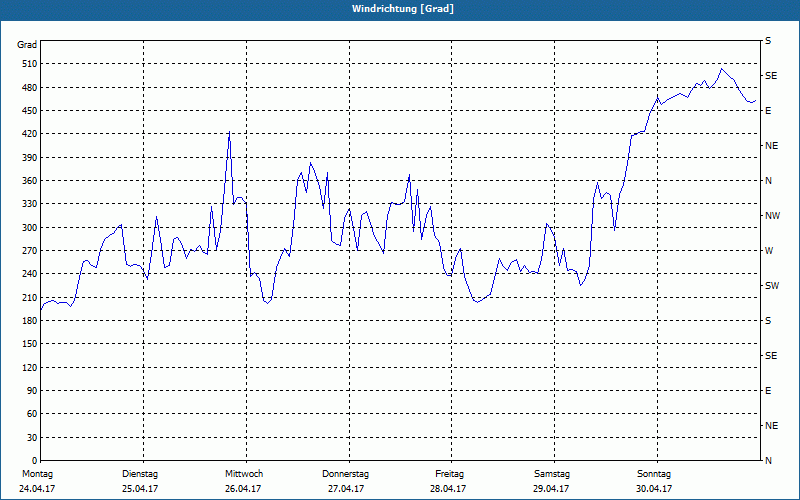
Task: Select the 90 degree axis label
Action: pyautogui.click(x=32, y=390)
